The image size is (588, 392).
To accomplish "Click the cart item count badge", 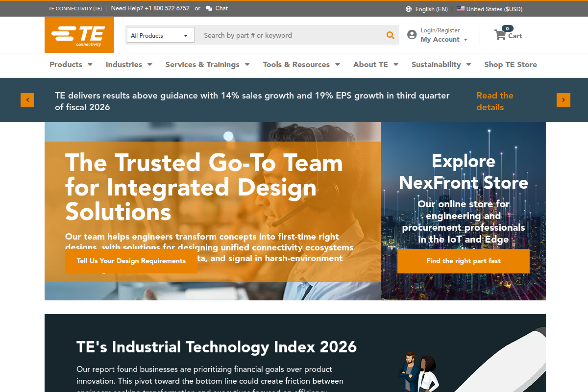I will [507, 28].
